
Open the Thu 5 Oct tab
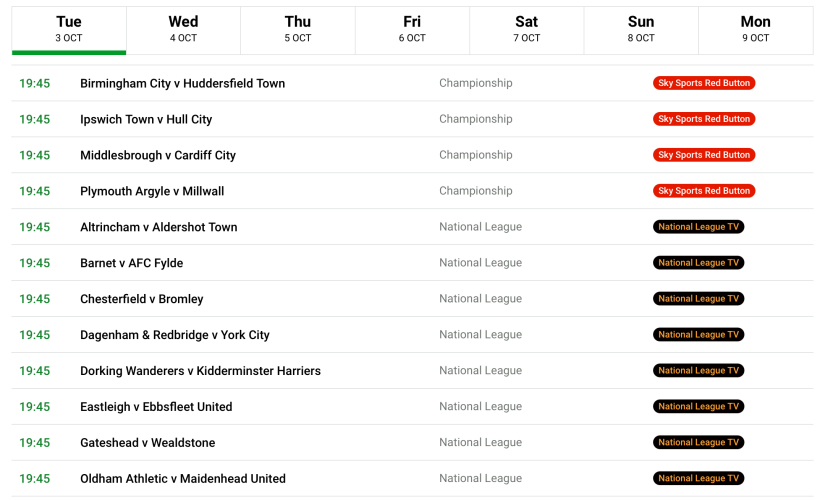pyautogui.click(x=297, y=29)
